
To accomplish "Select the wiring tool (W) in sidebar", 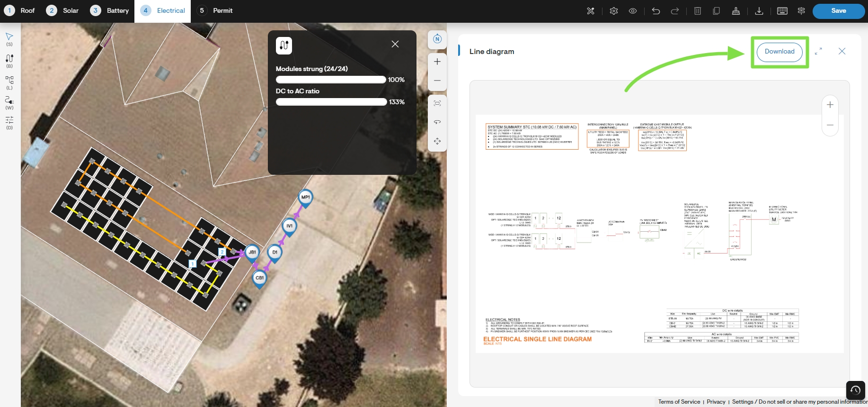I will [x=9, y=103].
